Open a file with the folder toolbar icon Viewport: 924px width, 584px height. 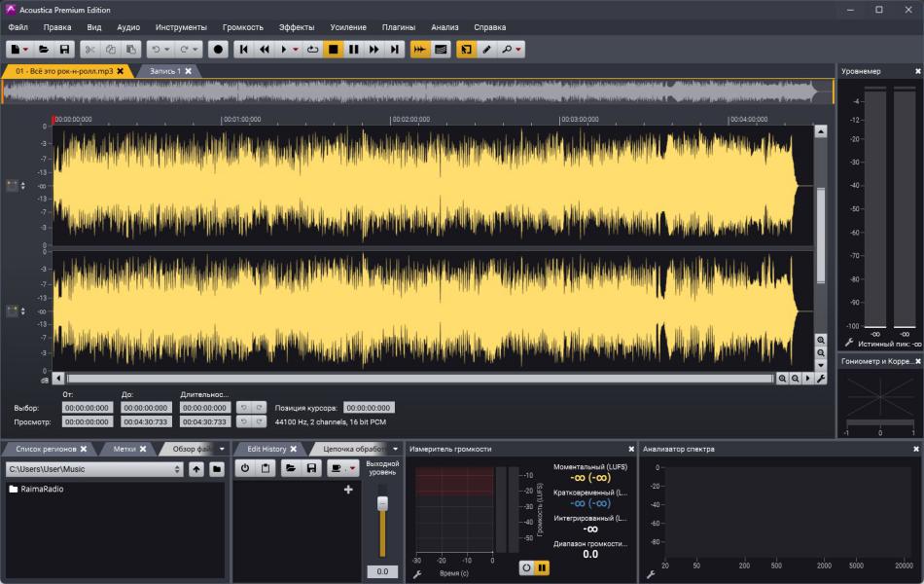pyautogui.click(x=44, y=50)
